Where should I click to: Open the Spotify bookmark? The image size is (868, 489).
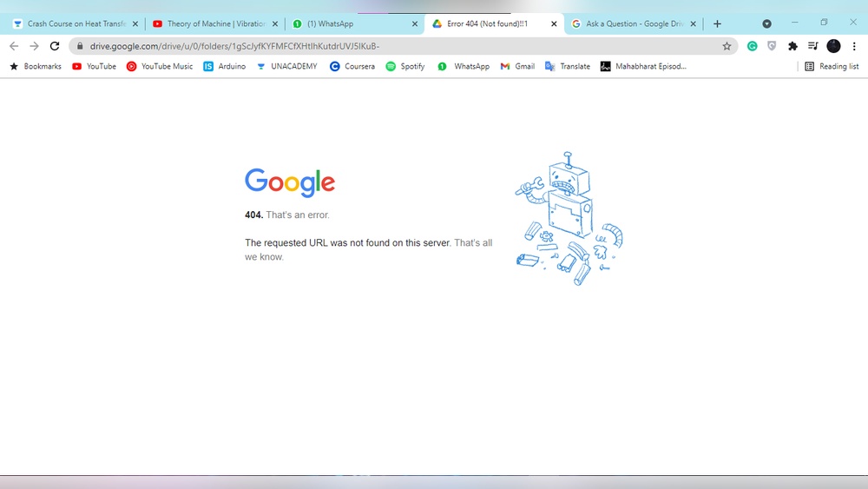click(405, 67)
